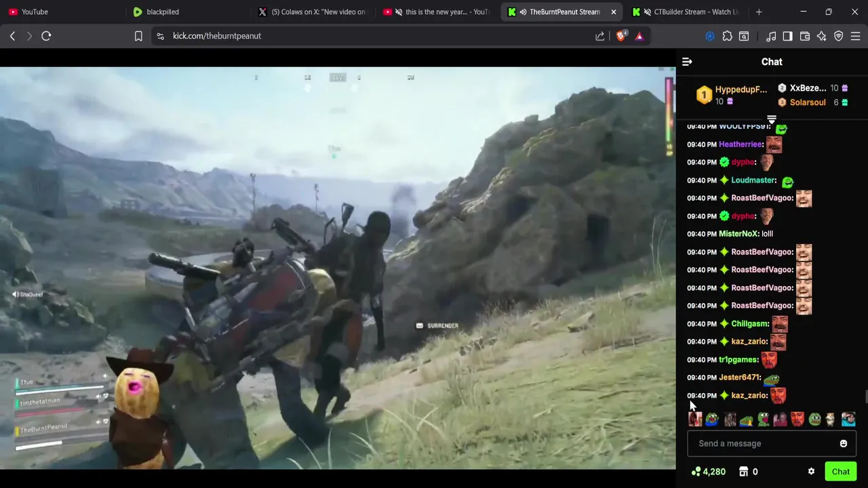This screenshot has width=868, height=488.
Task: Click tr1pgames username in chat
Action: [738, 360]
